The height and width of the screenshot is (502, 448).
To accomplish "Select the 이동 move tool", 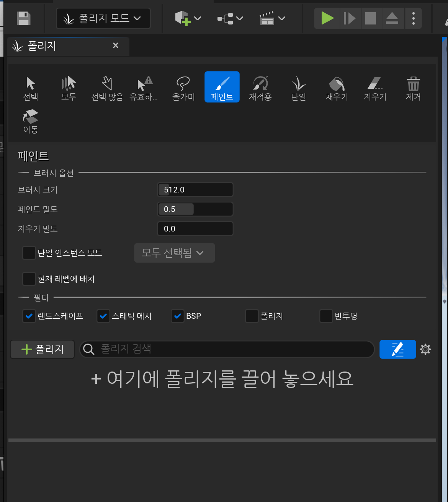I will tap(31, 121).
